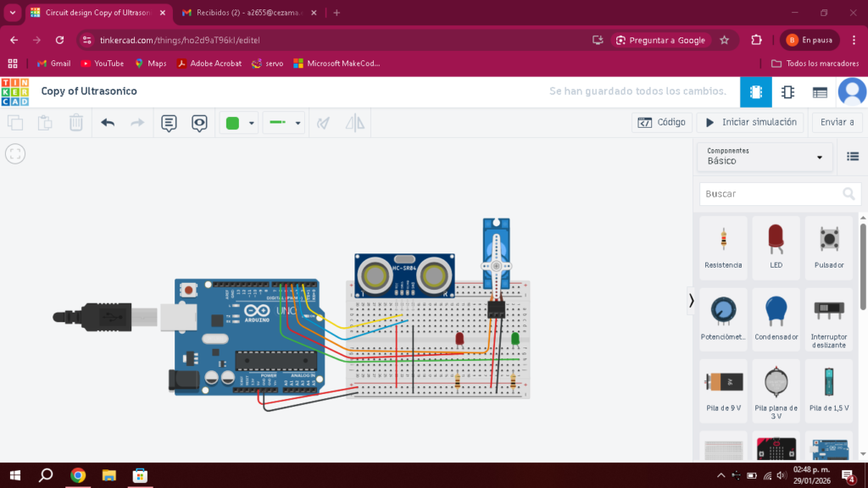Viewport: 868px width, 488px height.
Task: Click the Tinkercad logo icon
Action: (14, 91)
